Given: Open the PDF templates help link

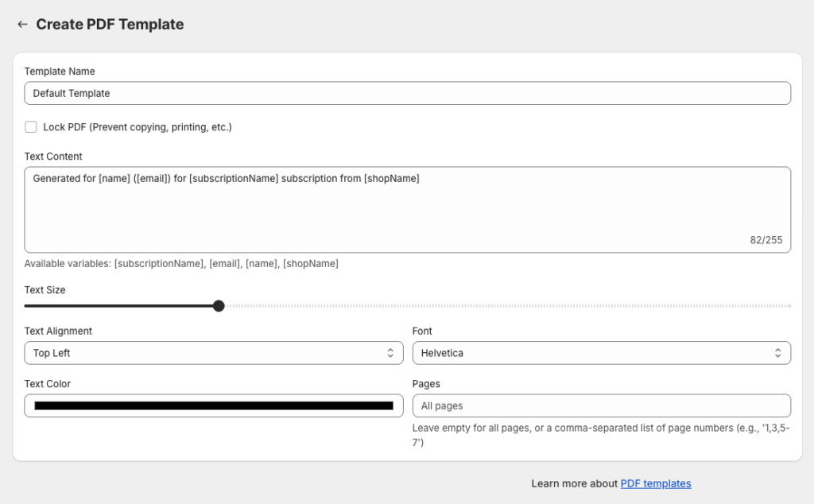Looking at the screenshot, I should click(655, 483).
